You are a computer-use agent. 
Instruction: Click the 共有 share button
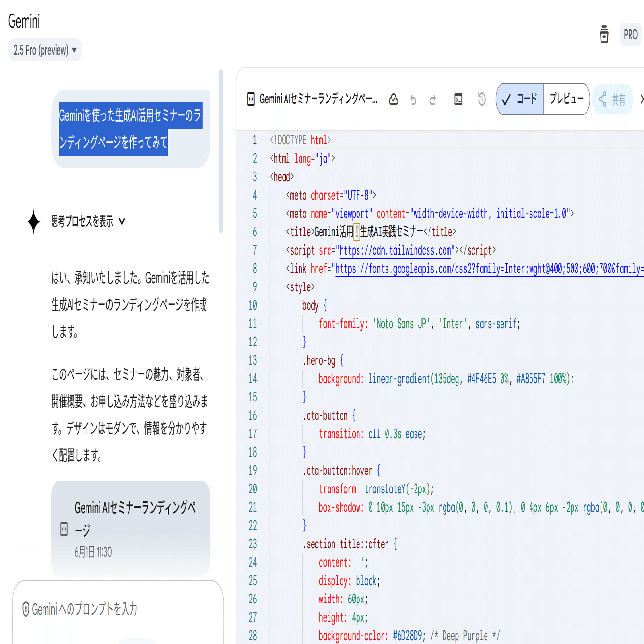[x=613, y=99]
